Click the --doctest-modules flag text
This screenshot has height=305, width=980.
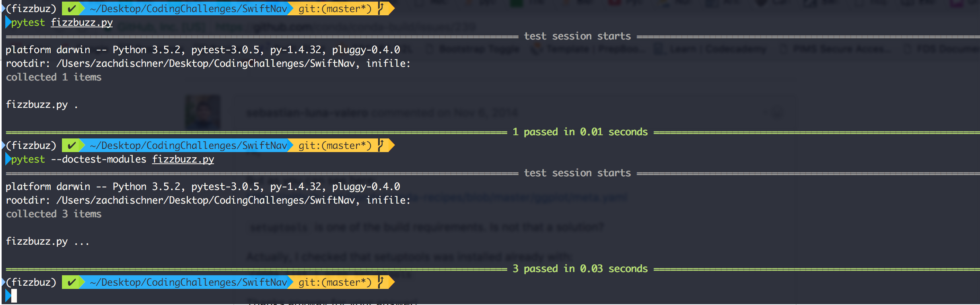click(99, 159)
